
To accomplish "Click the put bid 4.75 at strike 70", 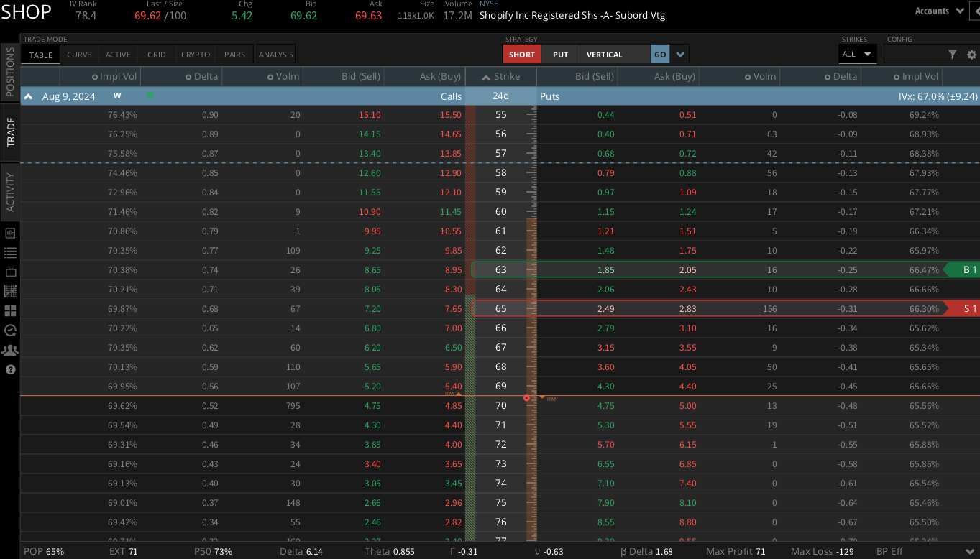I will 605,406.
